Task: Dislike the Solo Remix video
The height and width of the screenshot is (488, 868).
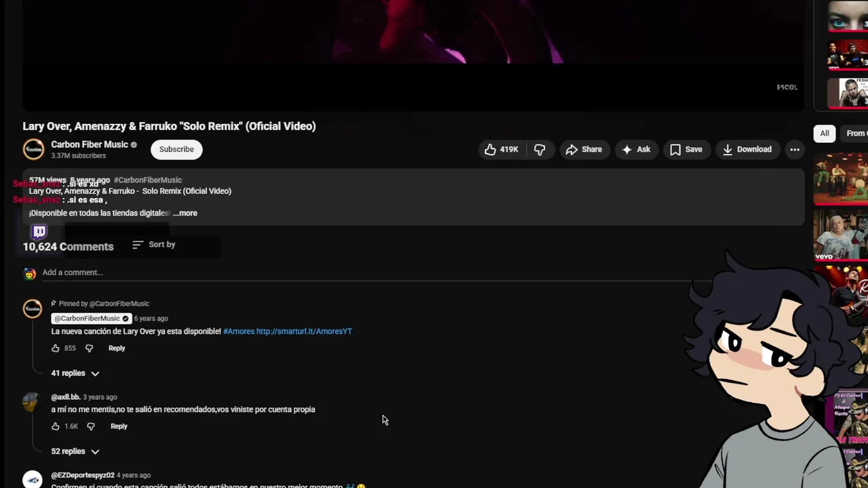Action: pyautogui.click(x=540, y=149)
